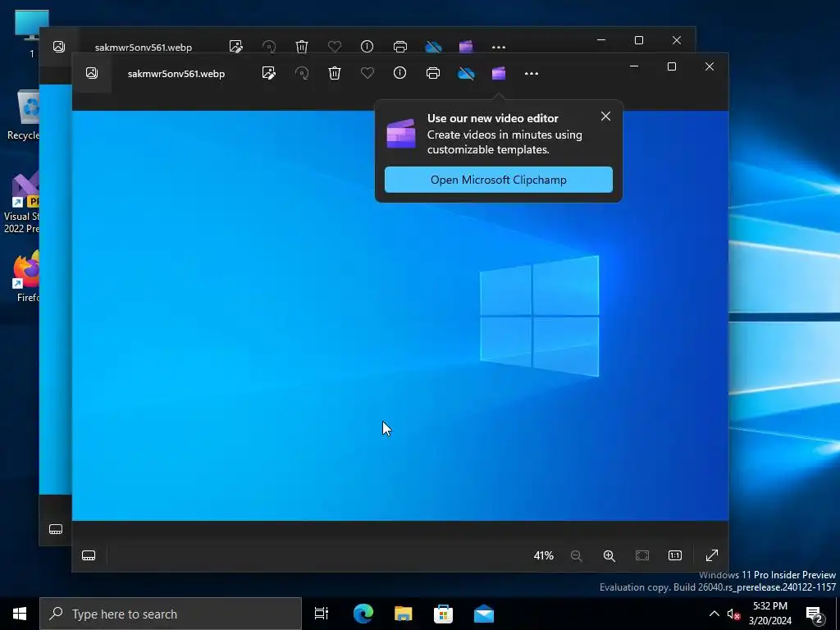The height and width of the screenshot is (630, 840).
Task: Zoom in on the image
Action: coord(609,555)
